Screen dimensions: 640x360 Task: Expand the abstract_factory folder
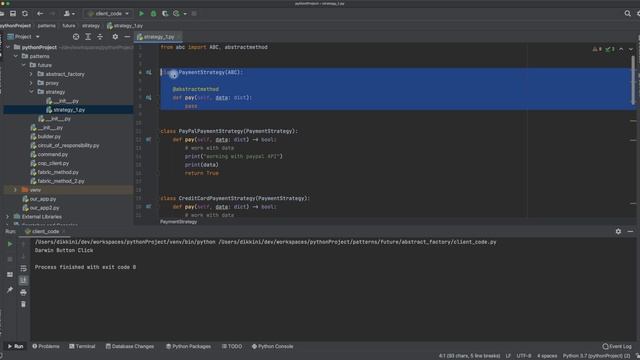pos(31,74)
